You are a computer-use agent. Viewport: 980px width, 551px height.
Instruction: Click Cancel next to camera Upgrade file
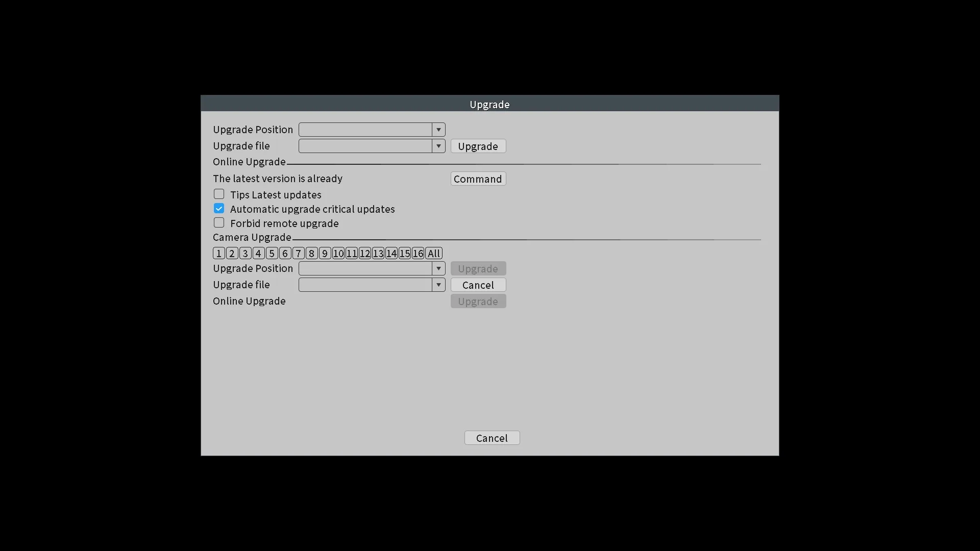(x=478, y=285)
